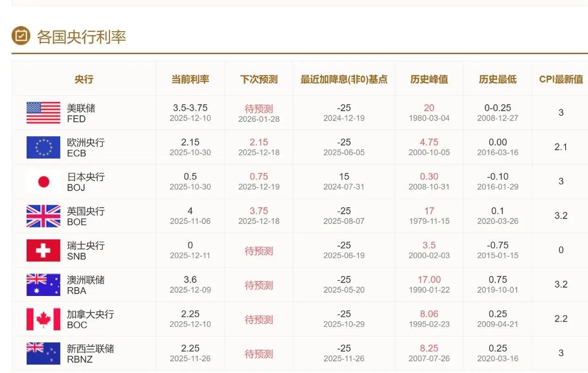Select the 加拿大央行 BOC bank name
588x373 pixels.
[x=90, y=319]
